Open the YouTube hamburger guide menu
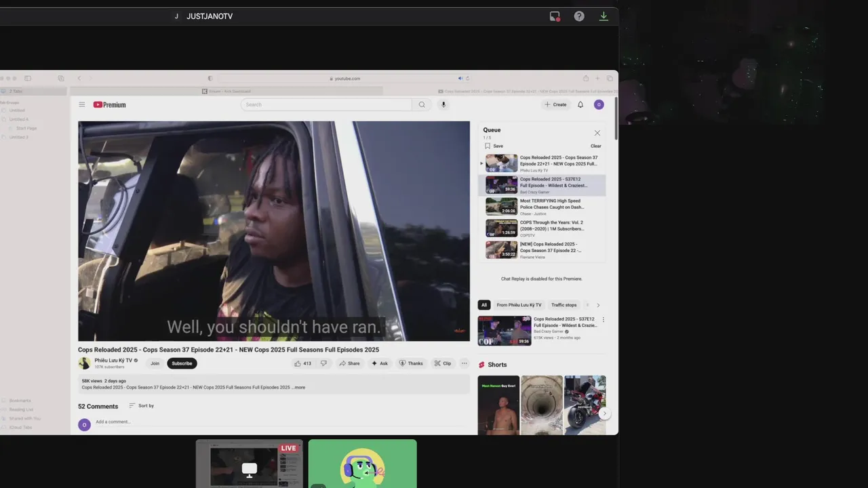Screen dimensions: 868x488 (82, 104)
